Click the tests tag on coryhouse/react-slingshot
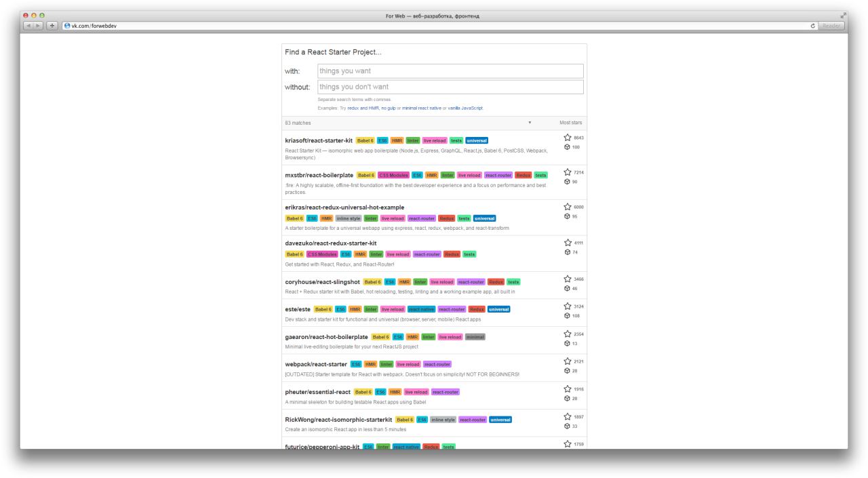This screenshot has width=868, height=478. 513,281
